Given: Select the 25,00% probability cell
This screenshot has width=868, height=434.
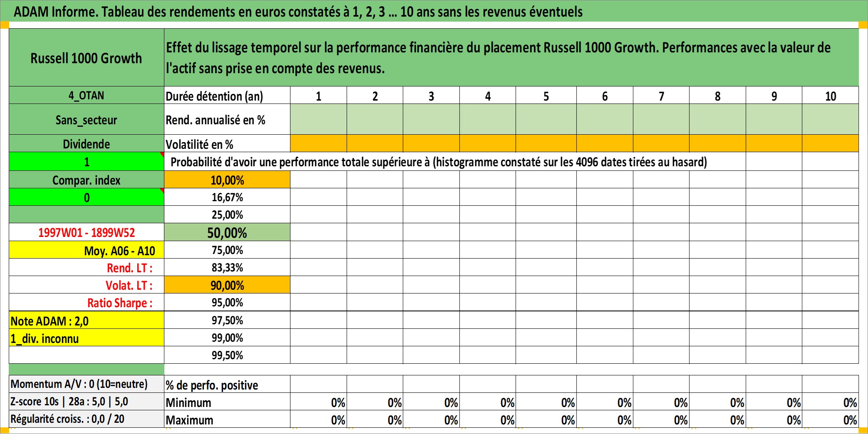Looking at the screenshot, I should coord(227,215).
